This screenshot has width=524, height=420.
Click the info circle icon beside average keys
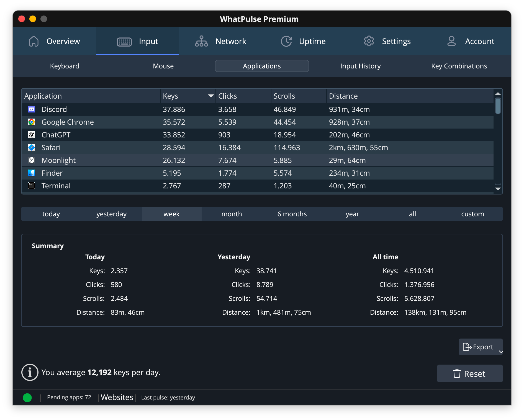(x=30, y=372)
